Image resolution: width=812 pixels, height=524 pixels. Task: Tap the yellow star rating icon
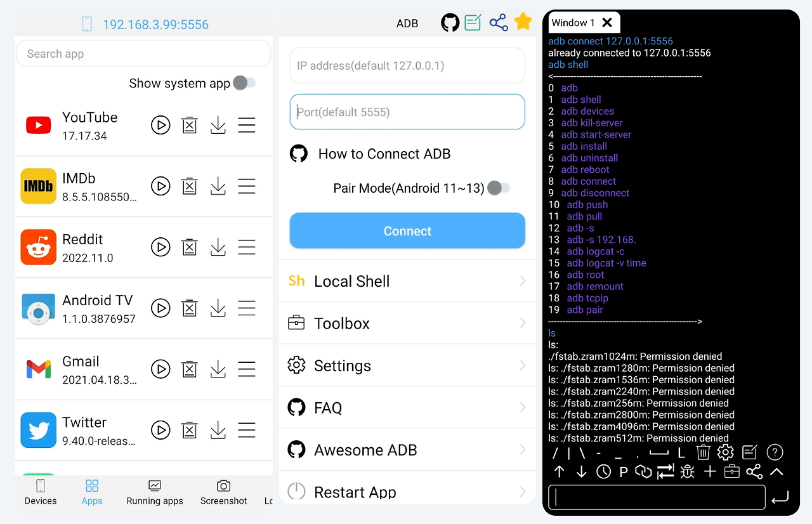(x=523, y=22)
